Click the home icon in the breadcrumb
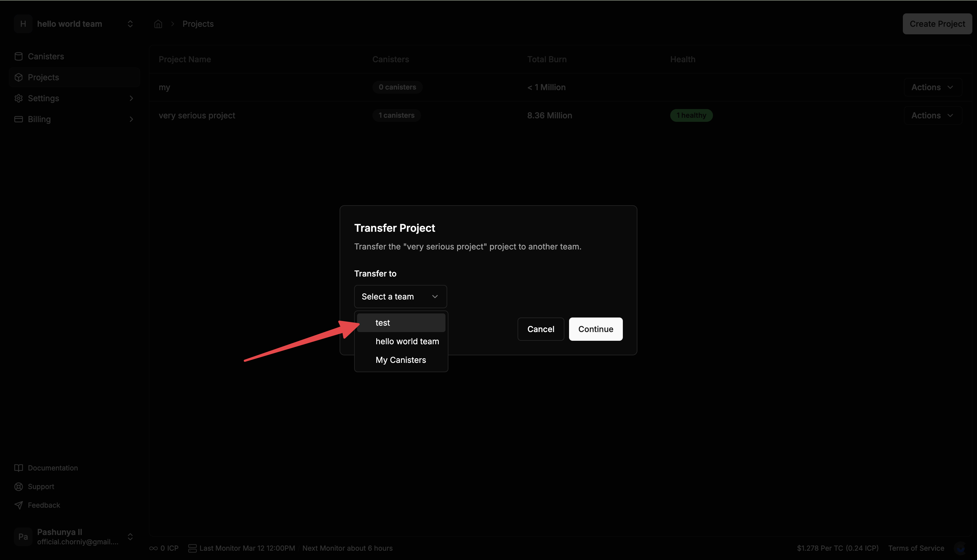This screenshot has width=977, height=560. [158, 24]
